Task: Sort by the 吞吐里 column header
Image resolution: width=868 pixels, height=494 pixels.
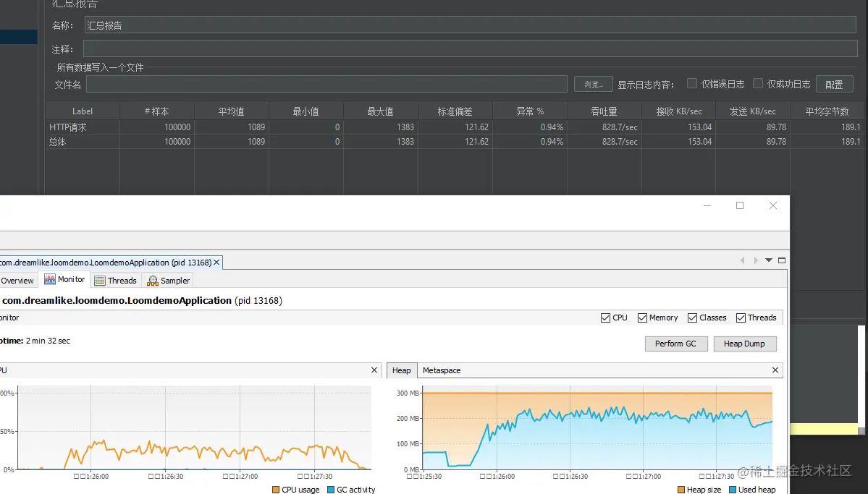Action: [x=604, y=111]
